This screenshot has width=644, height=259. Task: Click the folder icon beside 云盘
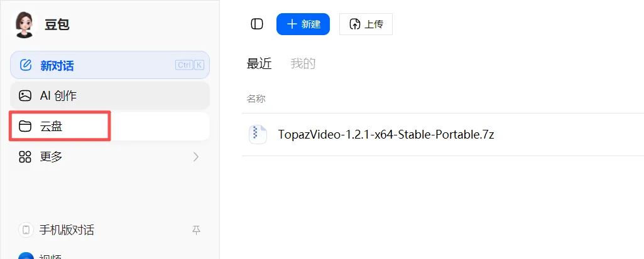click(25, 126)
